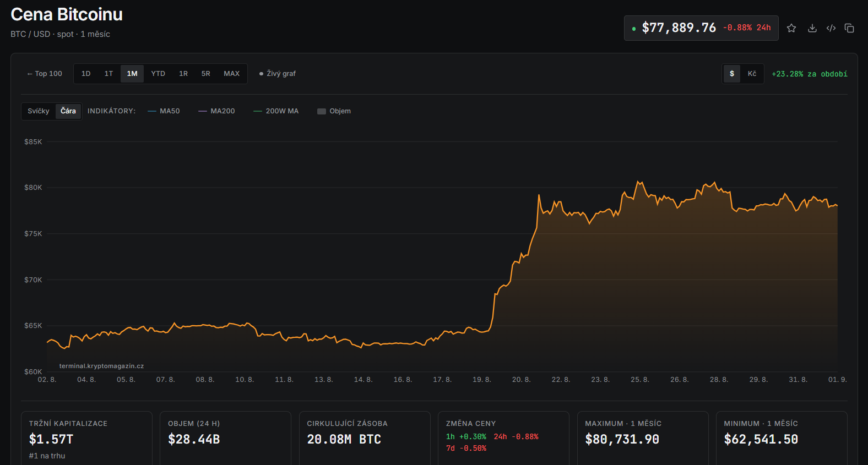Add Bitcoin to favorites with star icon

[x=791, y=28]
